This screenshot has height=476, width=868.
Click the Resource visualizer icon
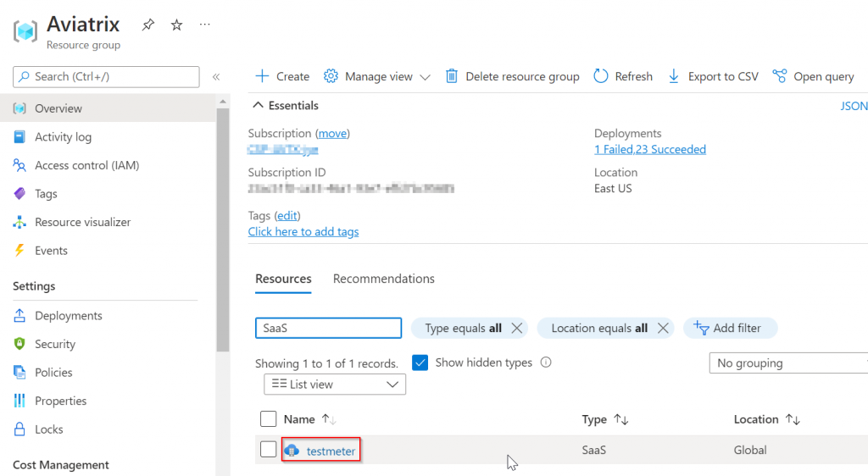[19, 222]
